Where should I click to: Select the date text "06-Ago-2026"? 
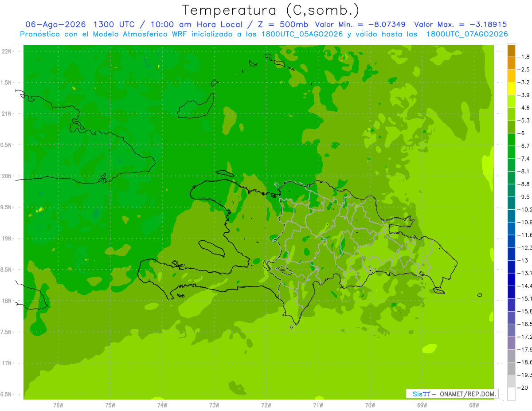tap(56, 24)
